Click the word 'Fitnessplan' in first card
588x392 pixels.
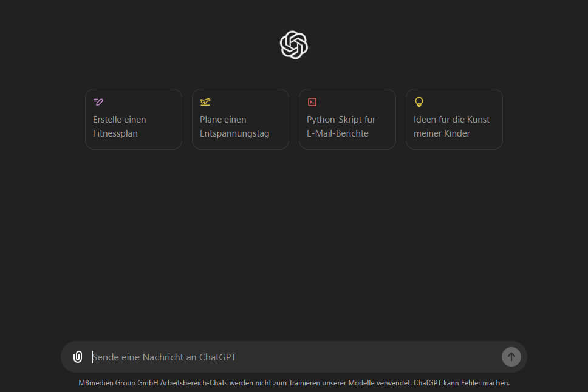[115, 133]
